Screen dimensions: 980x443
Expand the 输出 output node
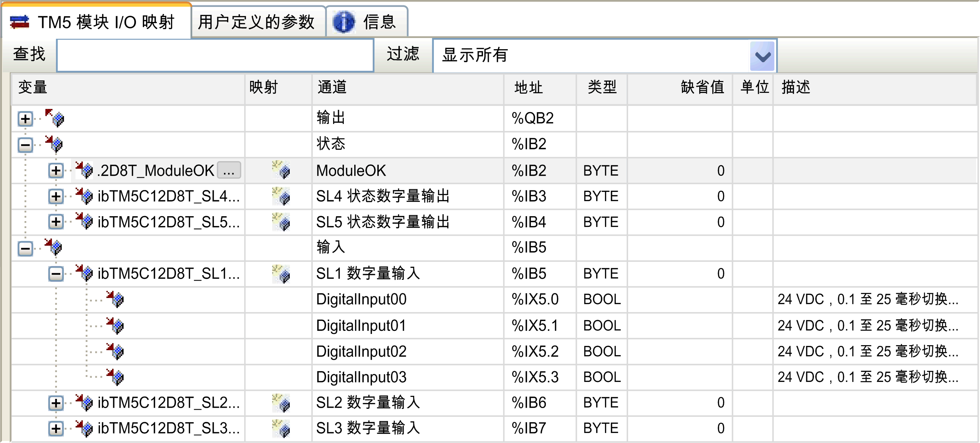[x=25, y=119]
